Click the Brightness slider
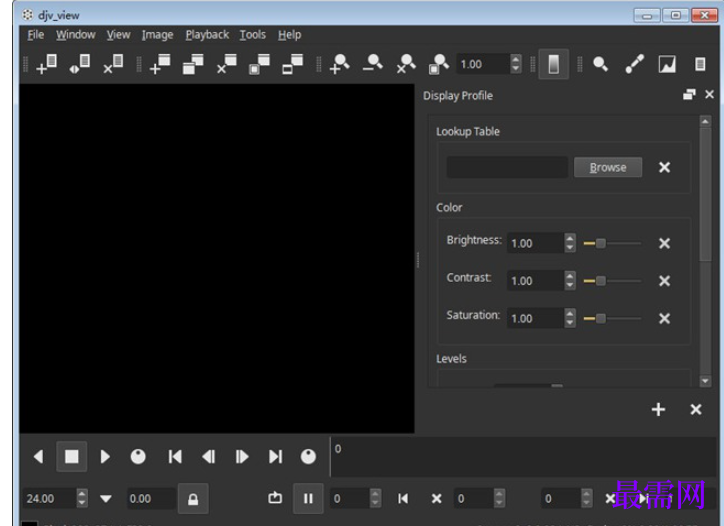The image size is (724, 526). coord(612,243)
